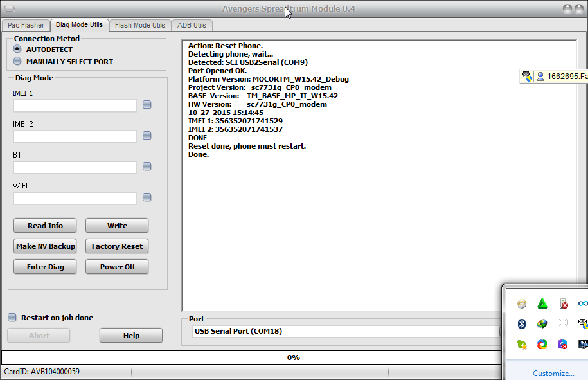This screenshot has height=380, width=588.
Task: Click the blue infinity symbol tray icon
Action: click(x=583, y=303)
